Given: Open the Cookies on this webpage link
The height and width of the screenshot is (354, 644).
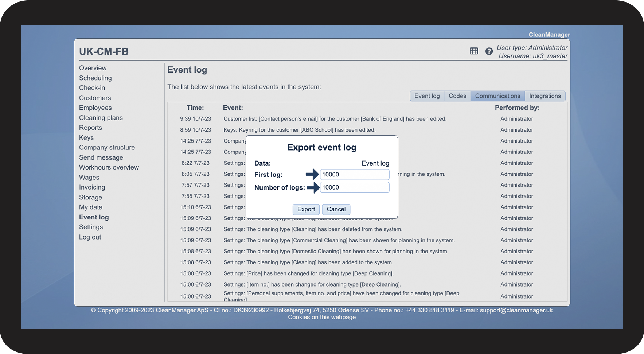Looking at the screenshot, I should click(321, 317).
